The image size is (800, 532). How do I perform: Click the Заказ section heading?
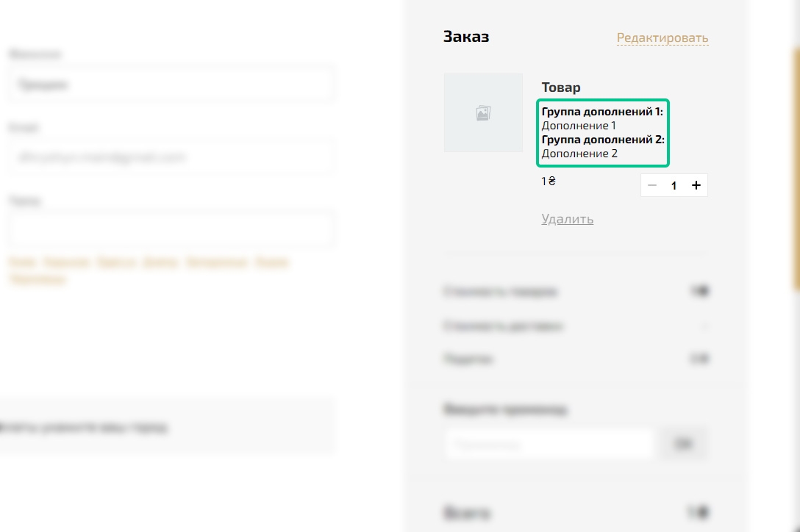coord(466,37)
